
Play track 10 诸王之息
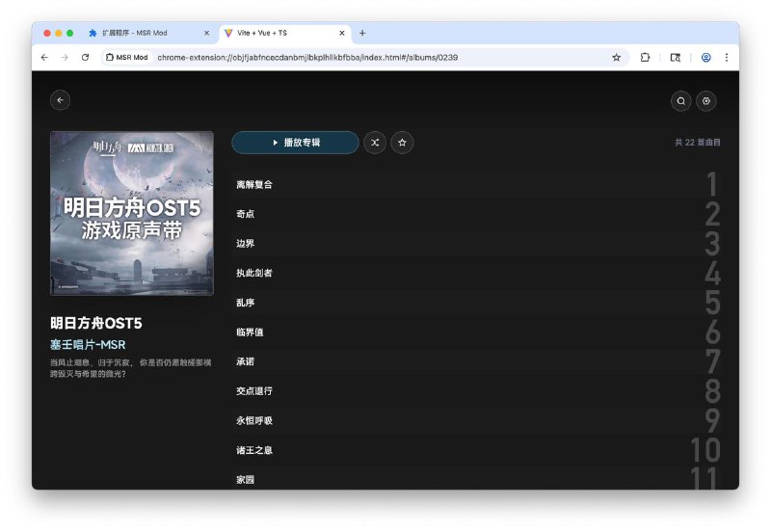pos(476,450)
